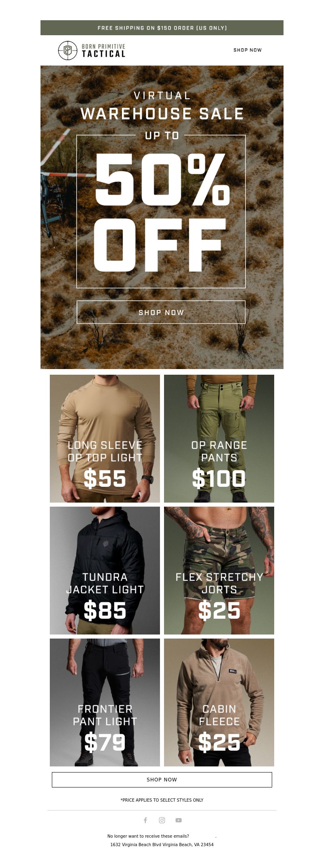Open the Facebook icon in footer
The height and width of the screenshot is (868, 324).
[145, 820]
